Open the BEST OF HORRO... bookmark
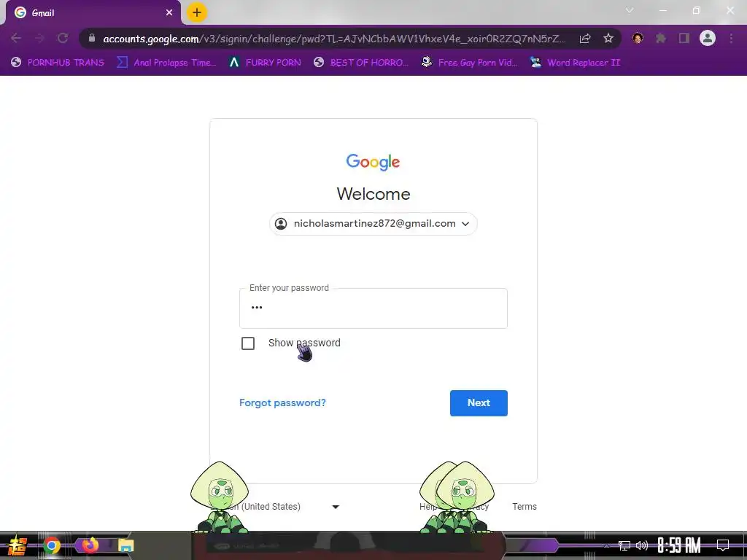This screenshot has height=560, width=747. (x=361, y=63)
